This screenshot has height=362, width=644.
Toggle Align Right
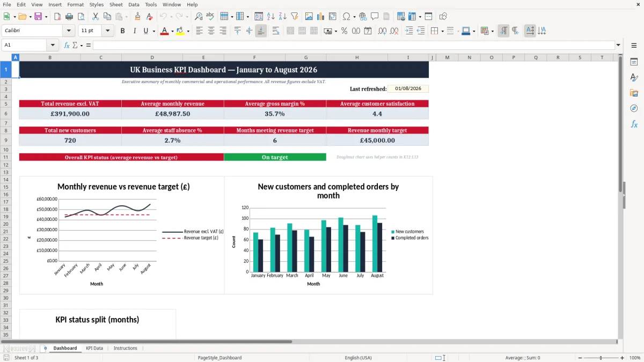tap(223, 31)
